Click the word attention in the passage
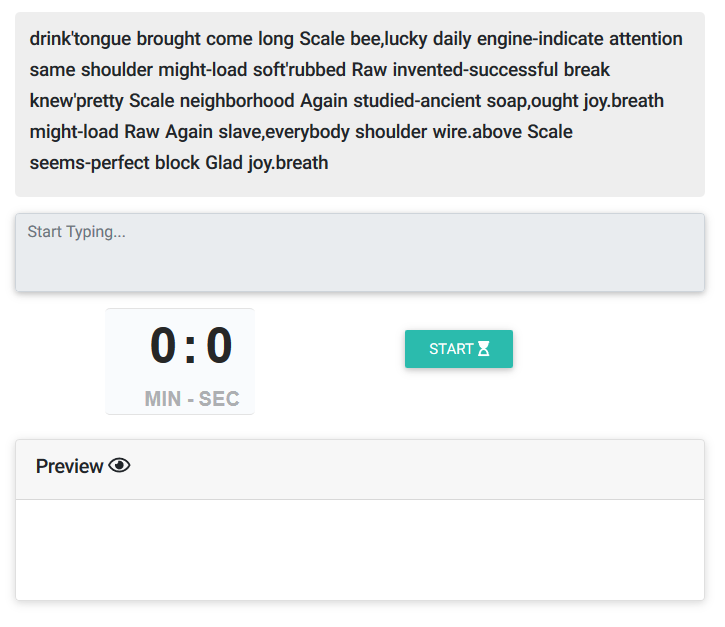 [x=645, y=39]
